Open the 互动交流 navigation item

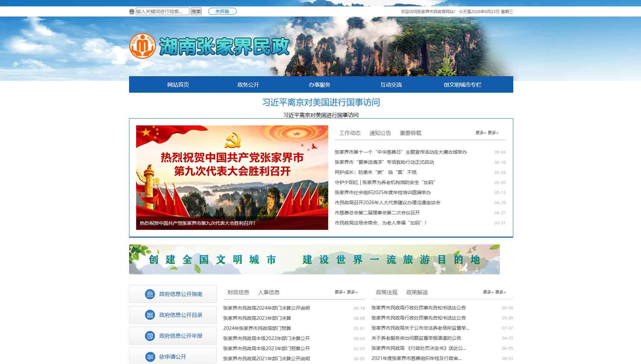click(391, 85)
